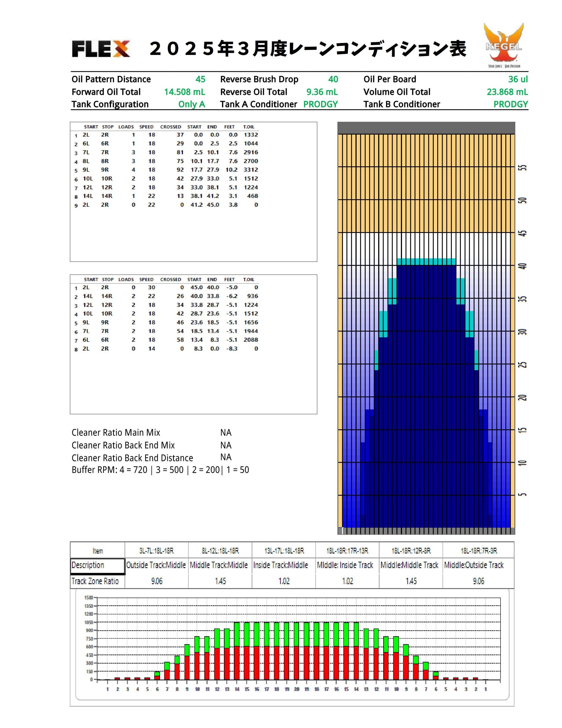Click the Oil Per Board value 36 ul
This screenshot has height=728, width=562.
click(x=518, y=79)
